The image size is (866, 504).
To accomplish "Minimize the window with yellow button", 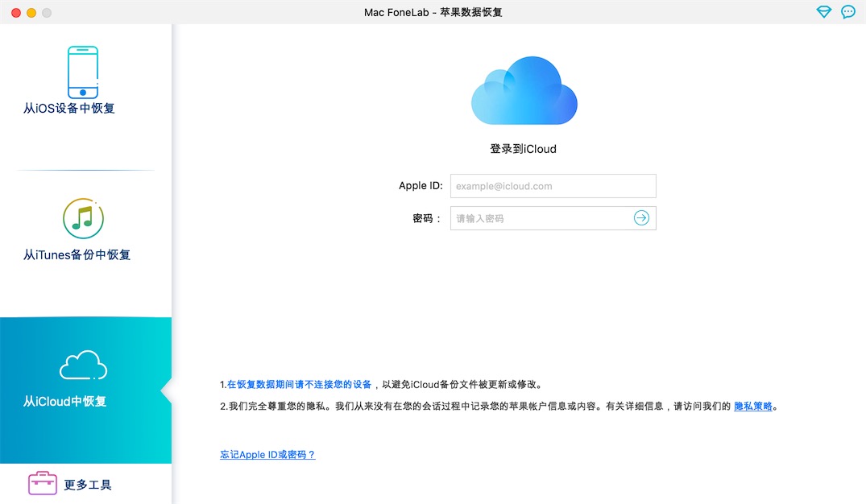I will [x=31, y=13].
